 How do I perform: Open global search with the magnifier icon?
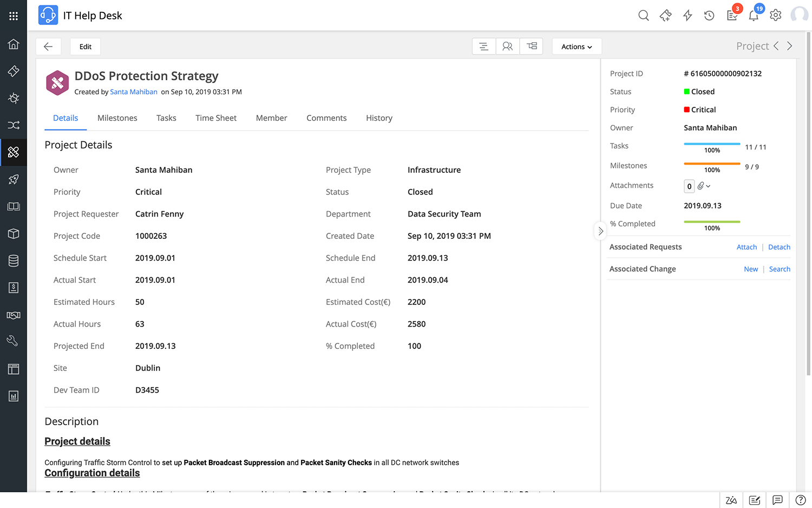(x=644, y=15)
